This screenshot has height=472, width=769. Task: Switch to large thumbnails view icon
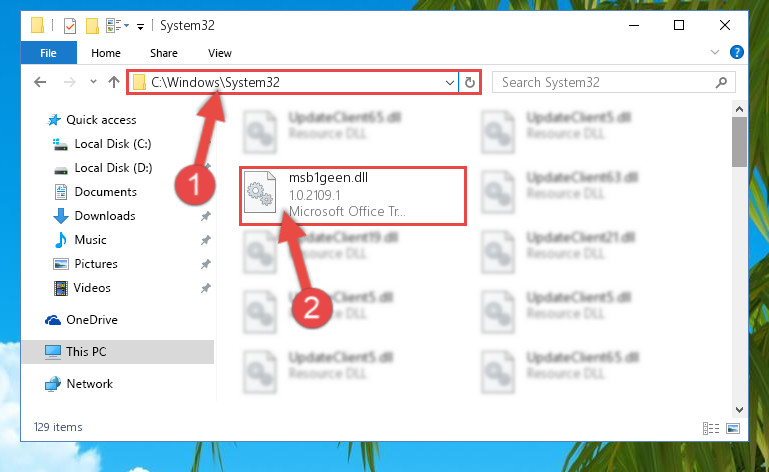(x=733, y=428)
